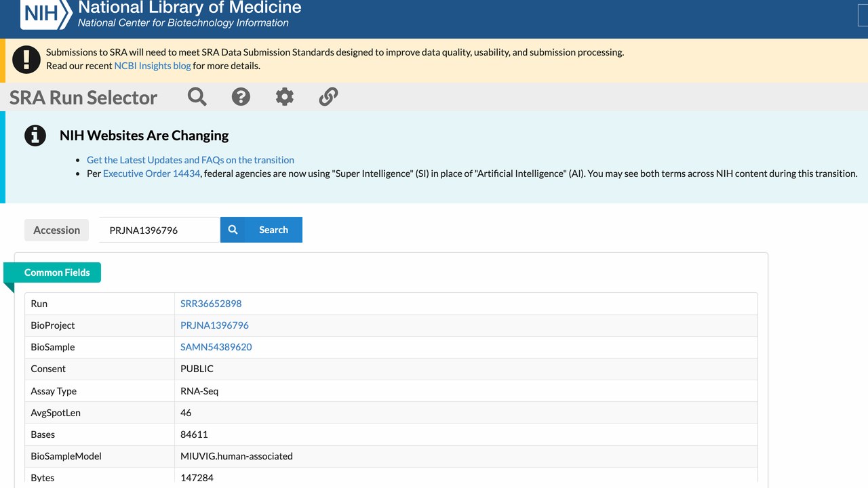Click the NIH logo
This screenshot has height=488, width=868.
(46, 14)
